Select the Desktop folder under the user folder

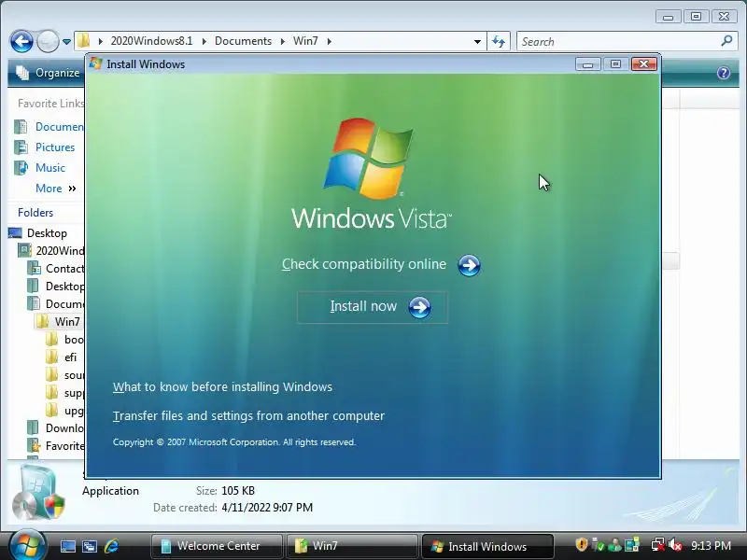click(56, 287)
